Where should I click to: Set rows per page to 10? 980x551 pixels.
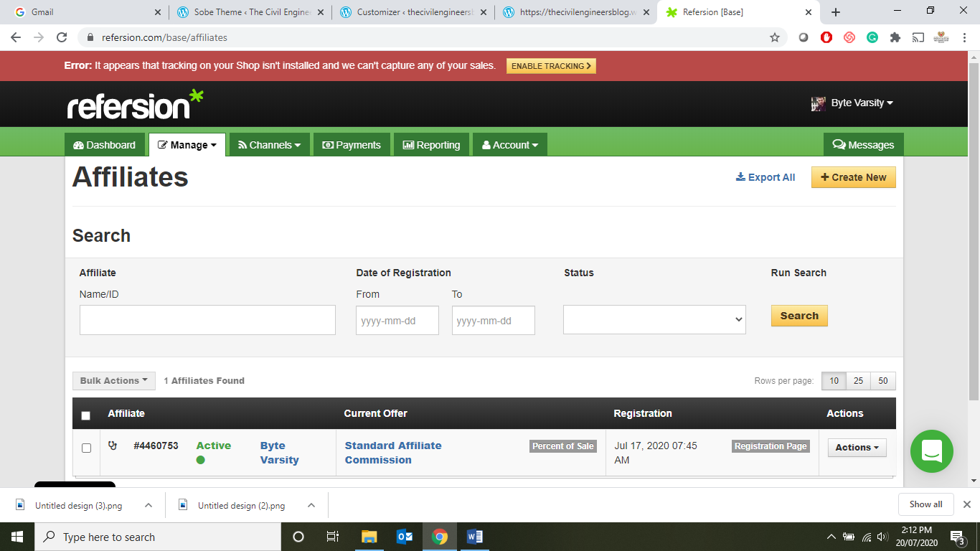(x=834, y=381)
